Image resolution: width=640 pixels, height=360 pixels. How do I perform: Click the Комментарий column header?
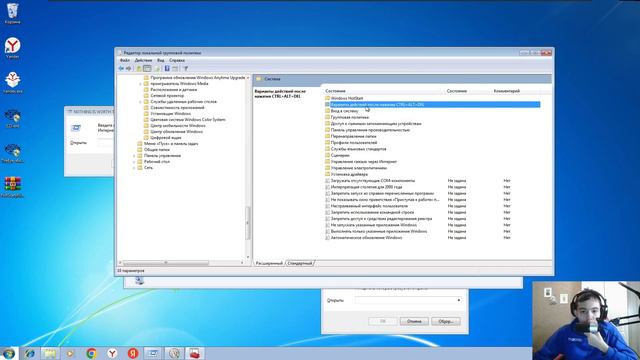pos(507,91)
